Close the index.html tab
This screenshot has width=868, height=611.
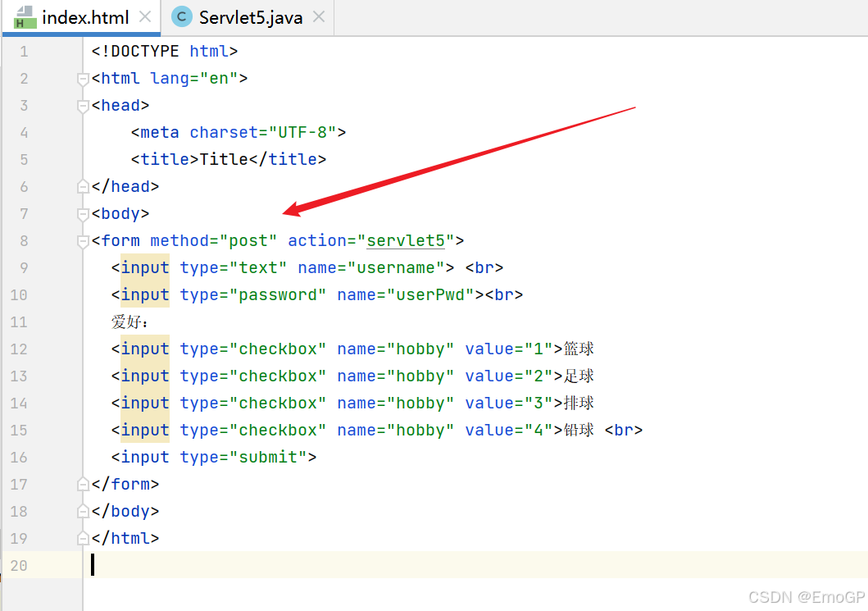point(145,17)
